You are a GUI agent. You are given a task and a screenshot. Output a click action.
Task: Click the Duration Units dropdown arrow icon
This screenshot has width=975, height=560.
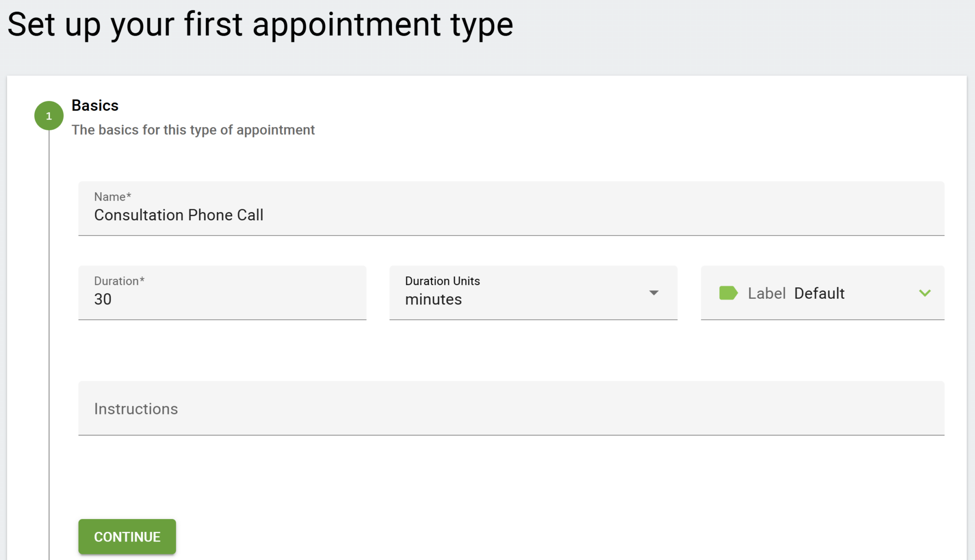click(x=655, y=293)
